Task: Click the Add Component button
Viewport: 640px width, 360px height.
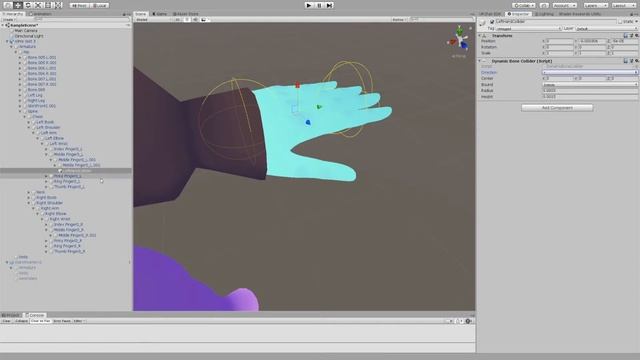Action: (557, 108)
